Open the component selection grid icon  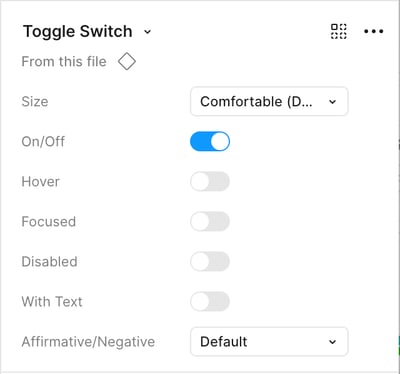click(338, 31)
